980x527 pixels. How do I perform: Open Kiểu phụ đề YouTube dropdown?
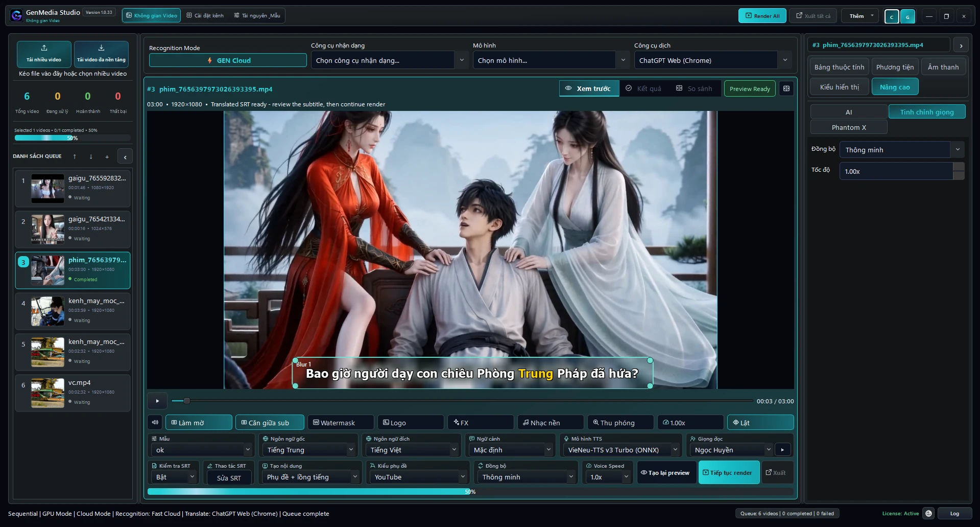[419, 477]
